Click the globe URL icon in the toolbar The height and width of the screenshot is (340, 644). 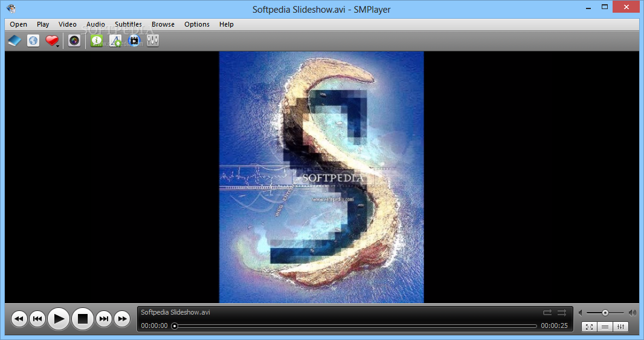tap(33, 41)
